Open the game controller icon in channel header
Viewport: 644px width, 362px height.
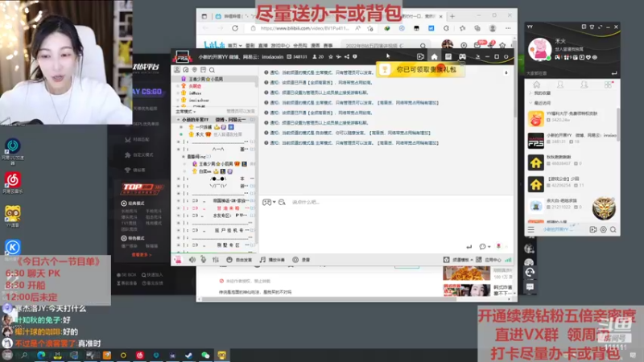[x=462, y=56]
